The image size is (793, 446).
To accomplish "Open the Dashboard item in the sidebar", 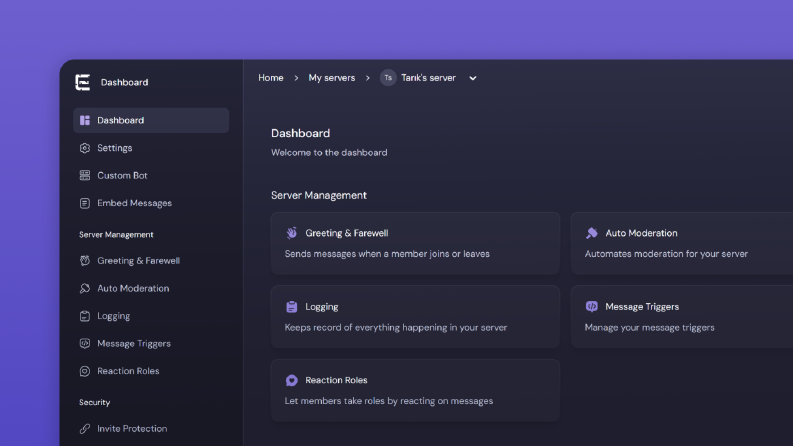I will [151, 120].
